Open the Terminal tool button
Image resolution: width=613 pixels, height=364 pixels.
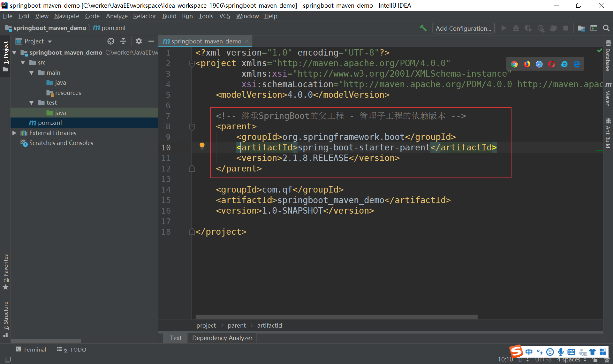[x=31, y=349]
